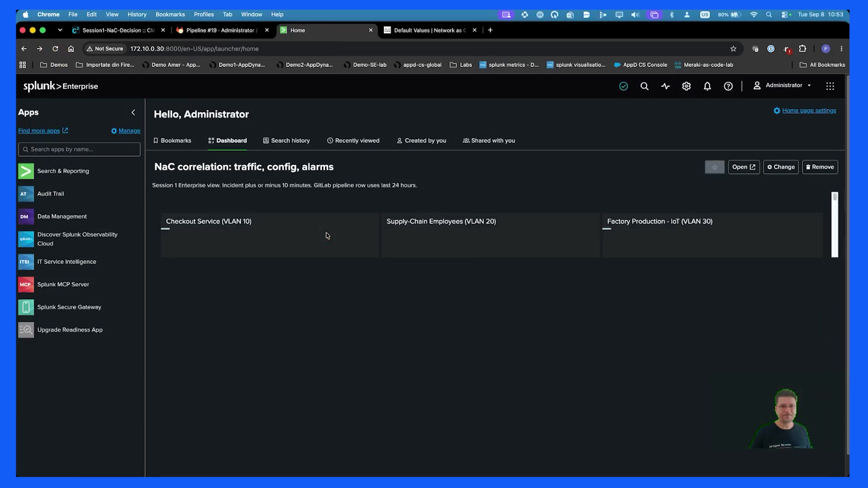Switch to Pipeline #19 Administrator browser tab
Screen dimensions: 868x488
[x=222, y=30]
